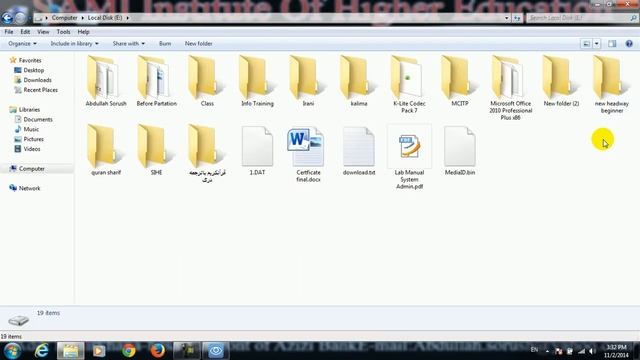
Task: Open the quran sharif folder
Action: (x=106, y=151)
